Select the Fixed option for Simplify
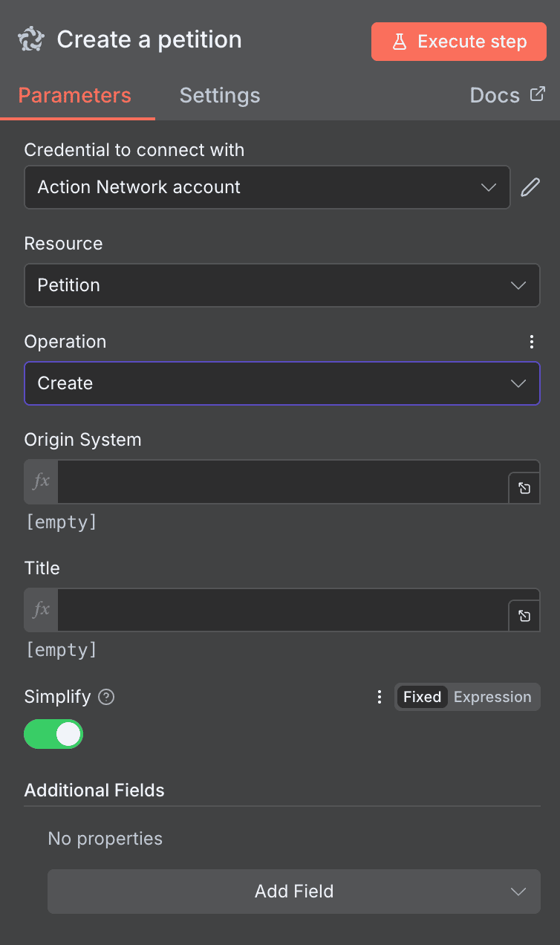 pyautogui.click(x=422, y=697)
